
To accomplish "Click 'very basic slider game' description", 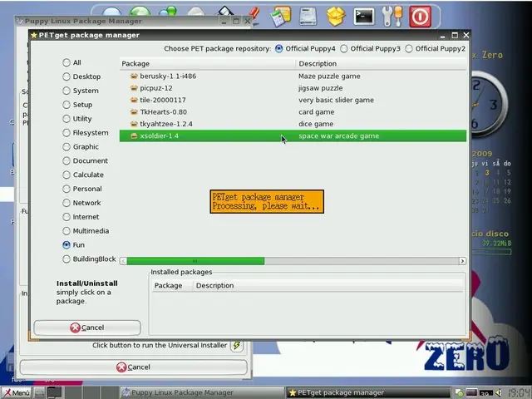I will click(x=336, y=100).
